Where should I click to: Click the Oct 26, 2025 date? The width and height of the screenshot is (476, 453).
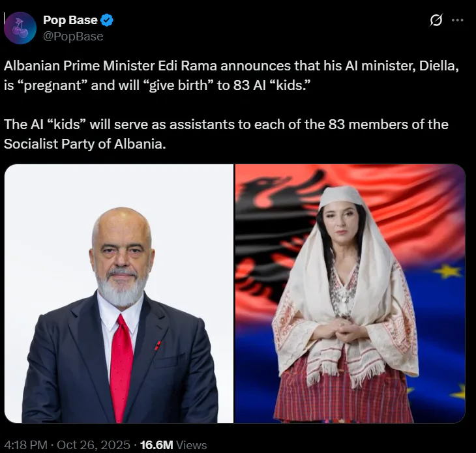coord(93,445)
